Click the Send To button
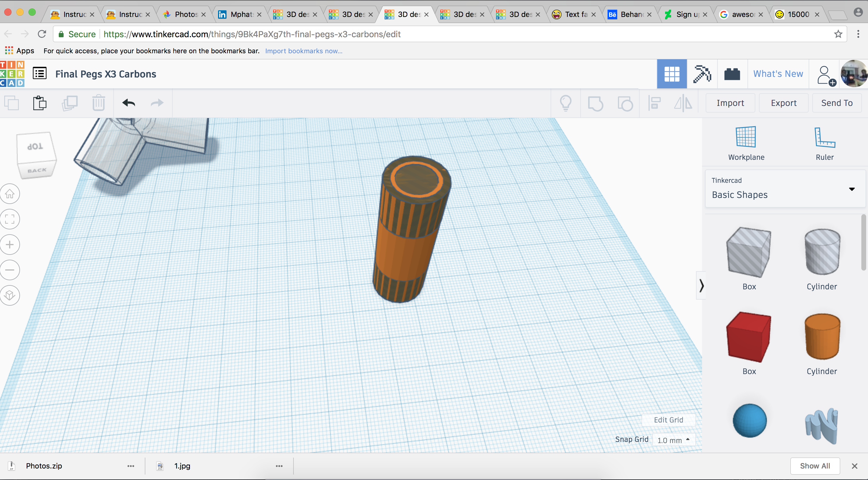The width and height of the screenshot is (868, 480). pyautogui.click(x=837, y=103)
